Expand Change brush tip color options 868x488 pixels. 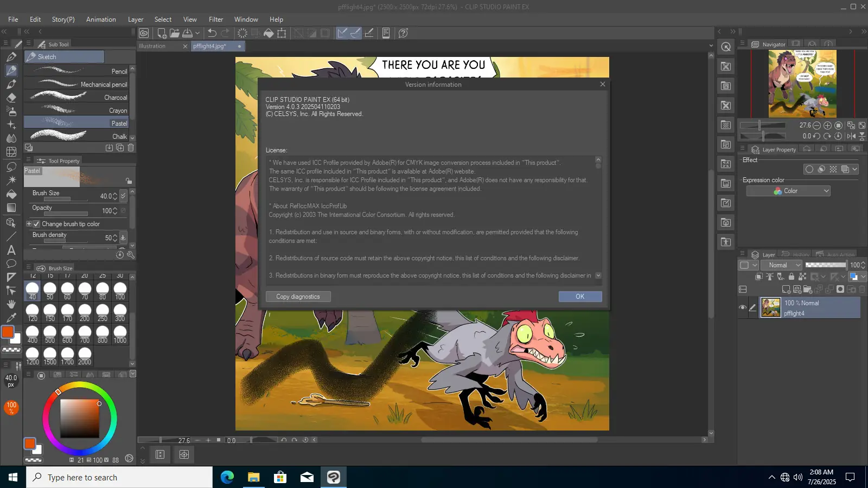pyautogui.click(x=29, y=224)
